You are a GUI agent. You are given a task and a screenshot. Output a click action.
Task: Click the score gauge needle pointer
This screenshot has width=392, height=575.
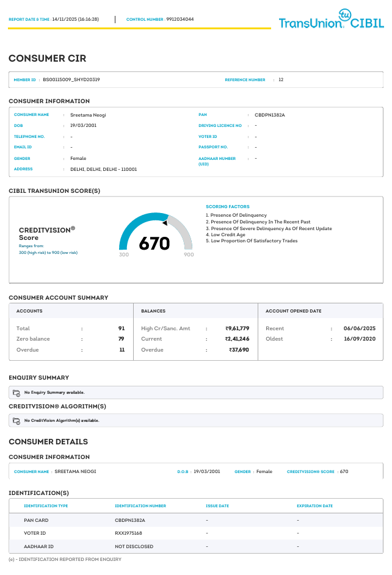click(x=165, y=223)
